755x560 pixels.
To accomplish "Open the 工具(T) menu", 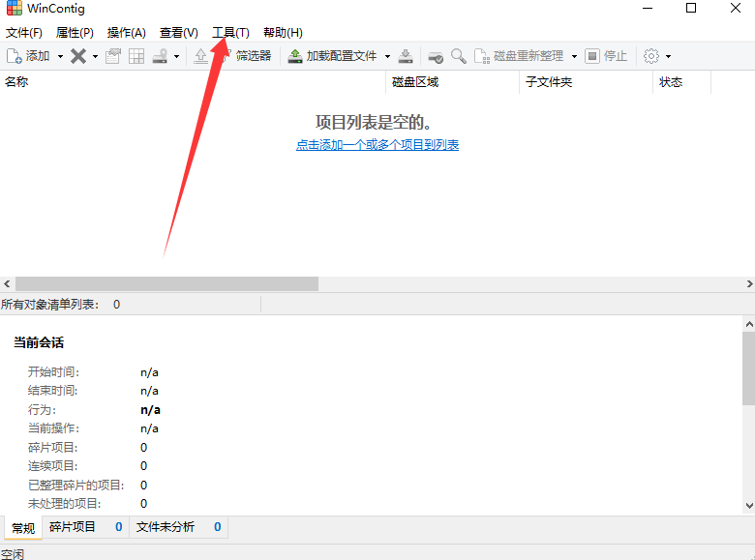I will [230, 33].
